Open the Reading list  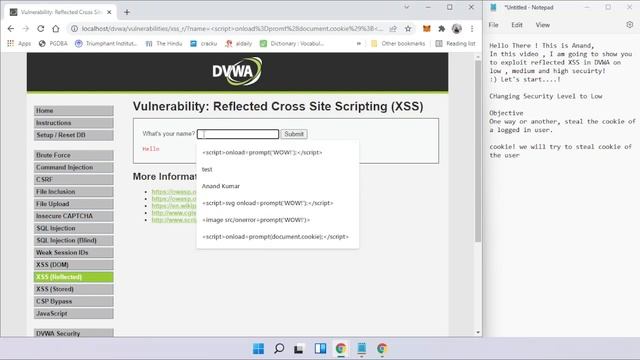[456, 43]
